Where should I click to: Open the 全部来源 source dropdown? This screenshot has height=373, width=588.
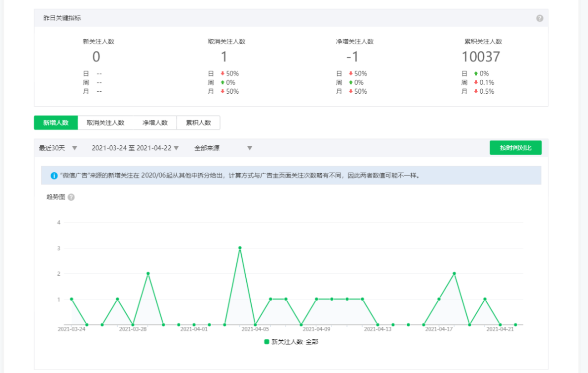tap(223, 148)
